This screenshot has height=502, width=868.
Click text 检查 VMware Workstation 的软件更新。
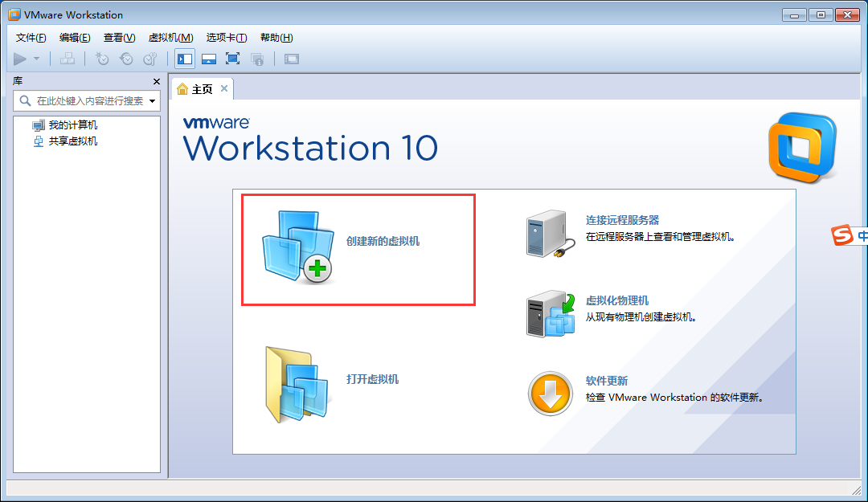(x=675, y=398)
